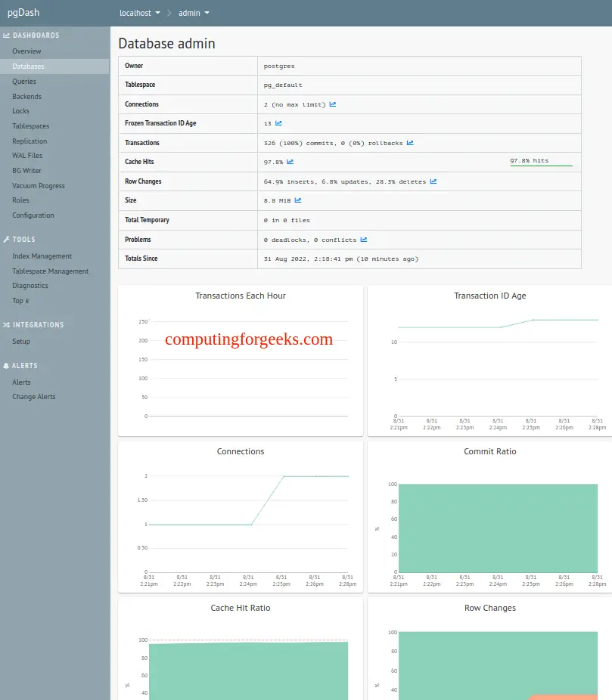Click the Cache Hit Ratio chart

tap(241, 649)
